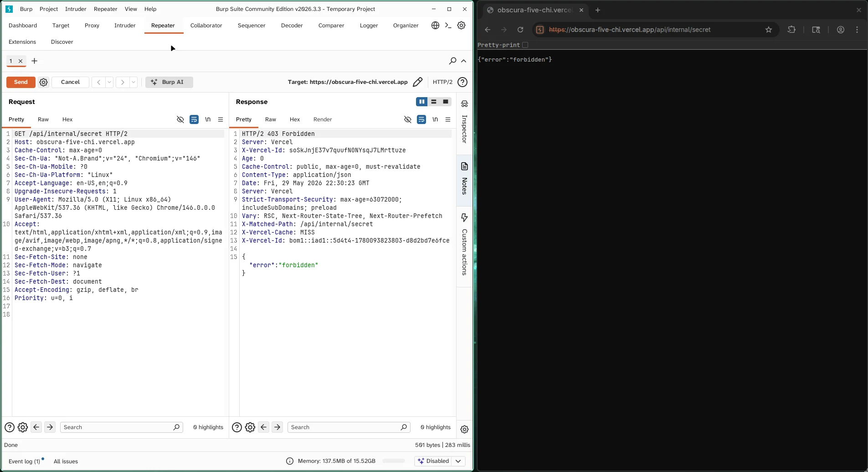Click the search icon in the Repeater tab bar
Screen dimensions: 868x472
[x=452, y=61]
